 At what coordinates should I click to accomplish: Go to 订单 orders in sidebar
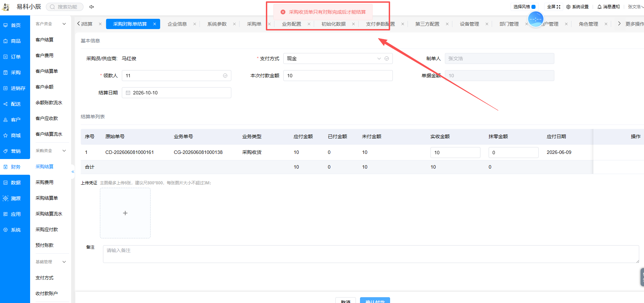click(x=15, y=57)
